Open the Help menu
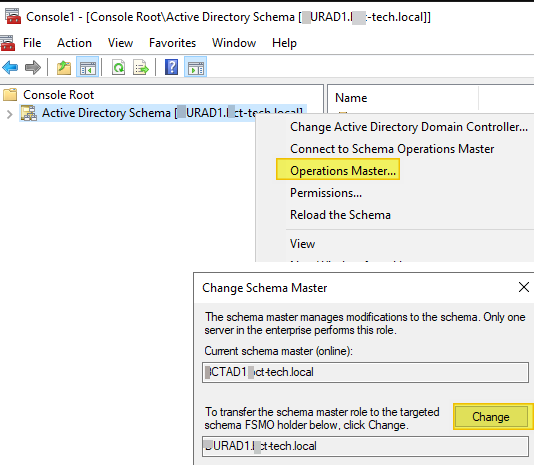 point(284,43)
